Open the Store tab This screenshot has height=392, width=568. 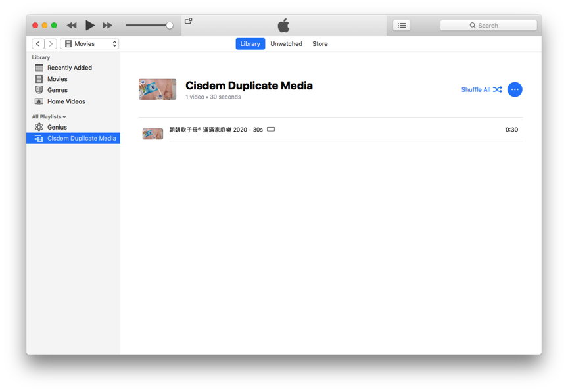pyautogui.click(x=320, y=44)
